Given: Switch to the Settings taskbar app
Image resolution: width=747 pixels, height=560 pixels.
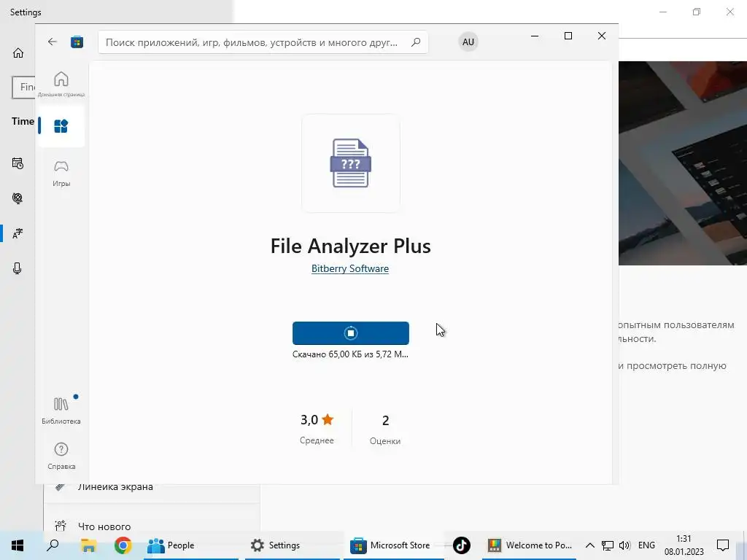Looking at the screenshot, I should 293,545.
